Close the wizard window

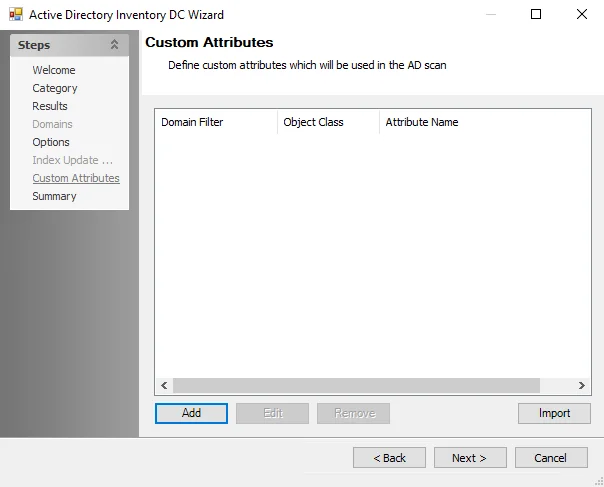582,14
